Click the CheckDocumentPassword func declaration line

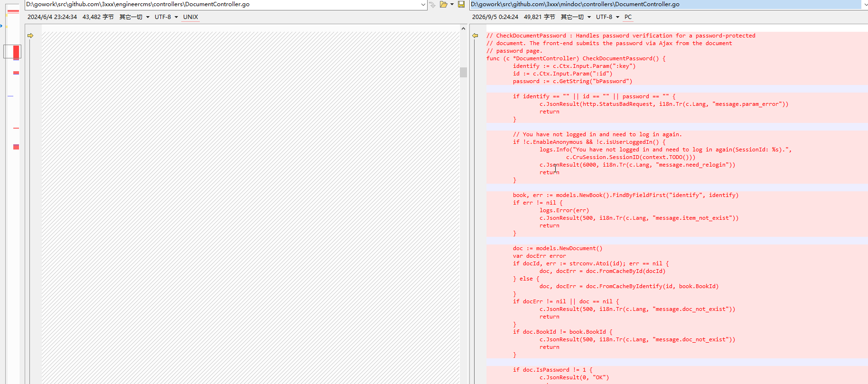pyautogui.click(x=576, y=58)
